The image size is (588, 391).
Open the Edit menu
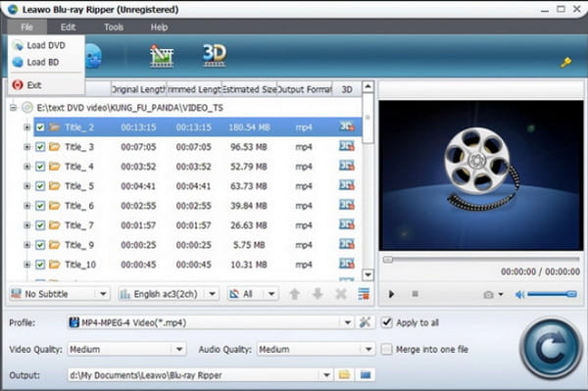(x=68, y=27)
